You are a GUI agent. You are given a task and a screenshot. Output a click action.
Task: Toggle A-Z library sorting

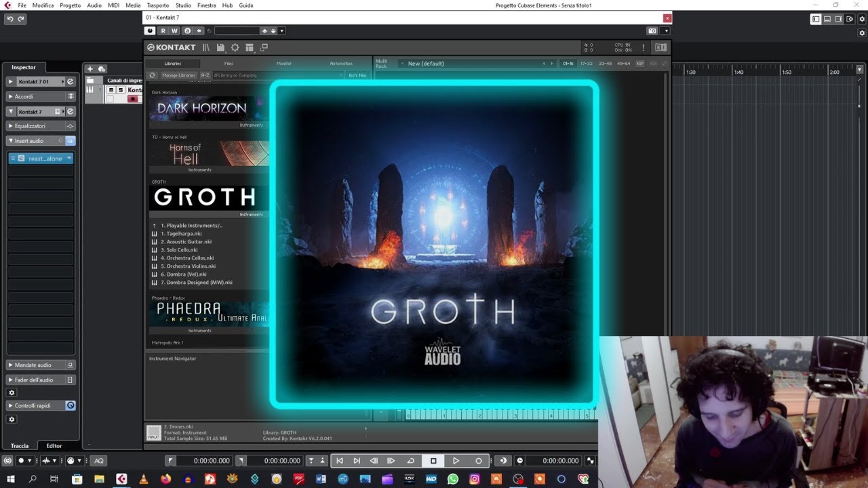pyautogui.click(x=205, y=75)
